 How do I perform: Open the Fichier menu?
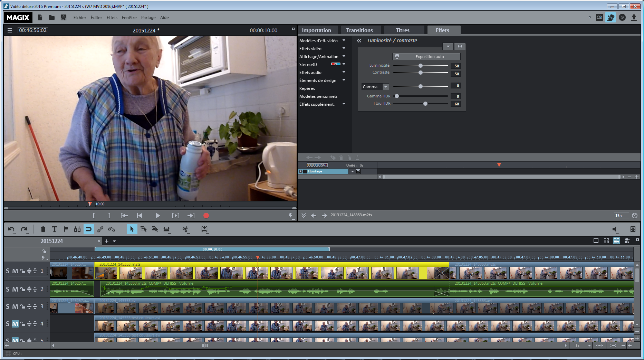click(80, 17)
